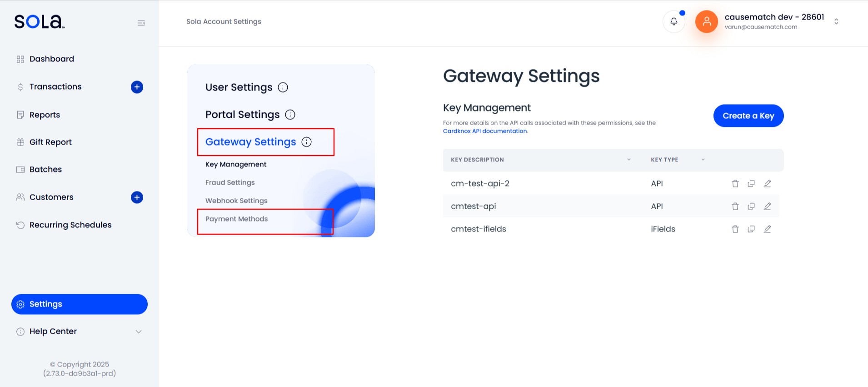Select Payment Methods sub-item

(237, 219)
